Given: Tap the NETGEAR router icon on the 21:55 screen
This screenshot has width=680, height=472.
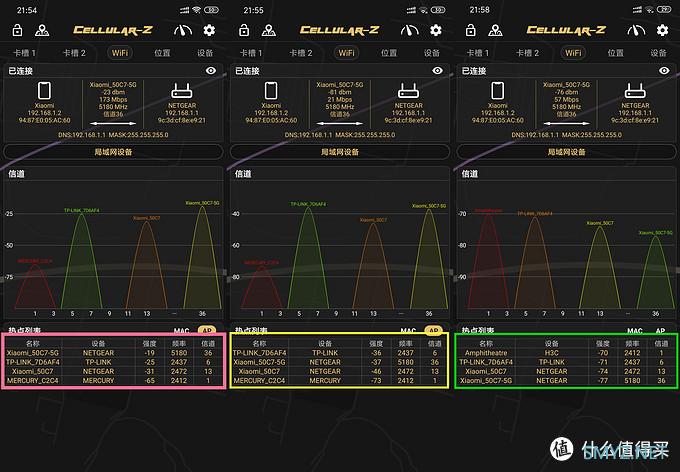Looking at the screenshot, I should click(x=409, y=91).
